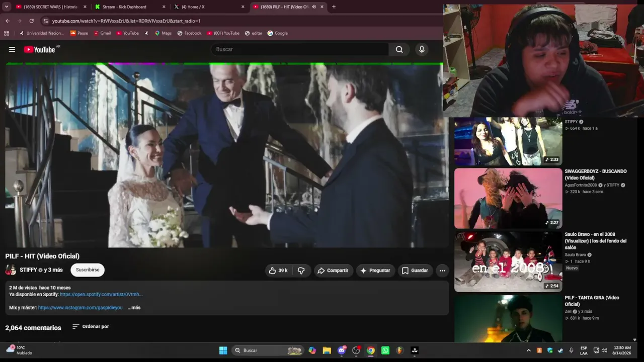Click the Suscribirse button
Viewport: 644px width, 362px height.
[88, 270]
